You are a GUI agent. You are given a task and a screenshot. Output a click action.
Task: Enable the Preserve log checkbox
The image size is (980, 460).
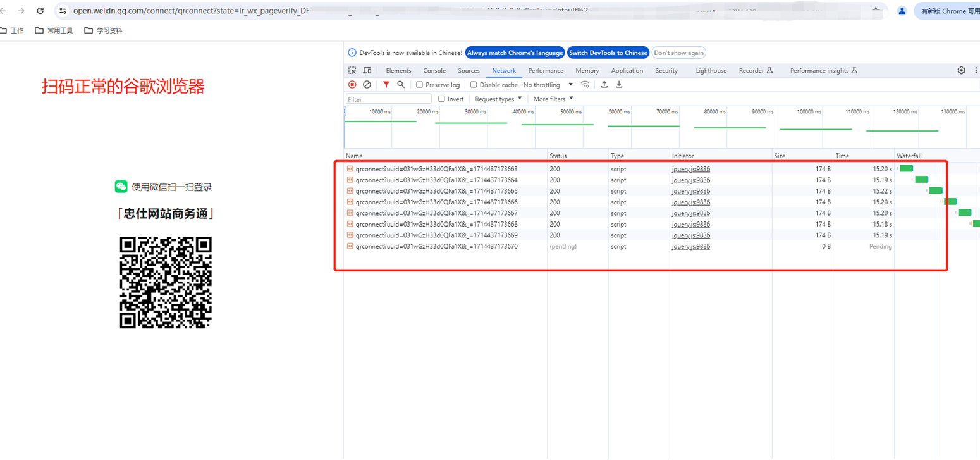(x=419, y=85)
